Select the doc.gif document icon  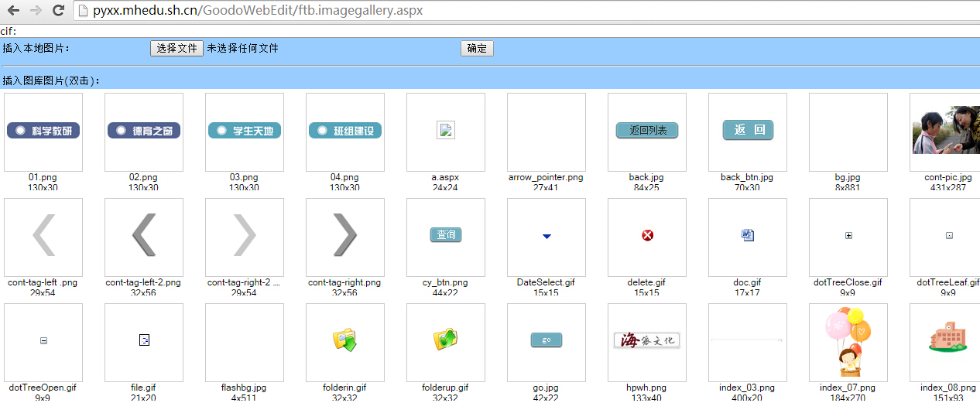coord(747,235)
